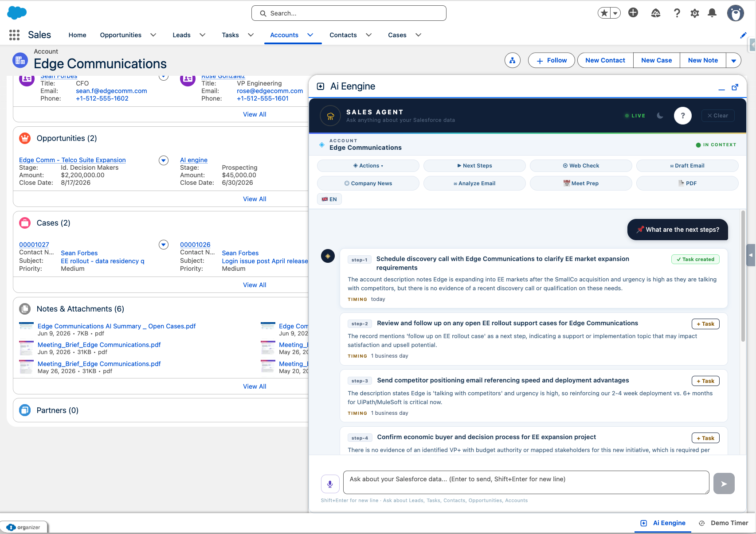This screenshot has height=534, width=756.
Task: Minimize the Ai Eengine panel
Action: point(722,88)
